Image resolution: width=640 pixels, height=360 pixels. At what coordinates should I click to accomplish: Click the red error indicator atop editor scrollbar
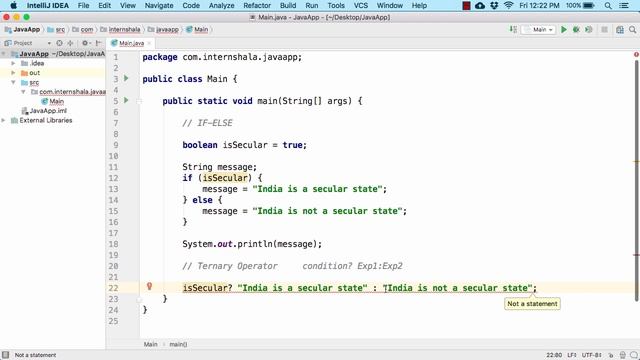click(x=636, y=54)
